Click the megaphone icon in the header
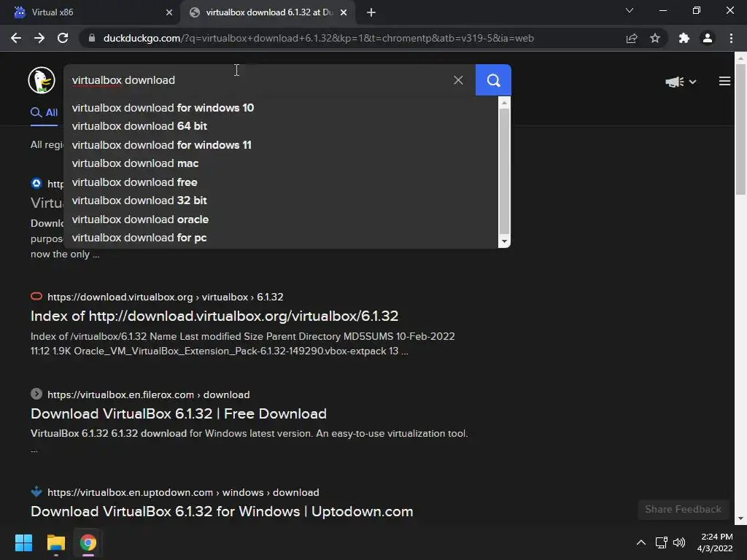This screenshot has width=747, height=560. [675, 82]
